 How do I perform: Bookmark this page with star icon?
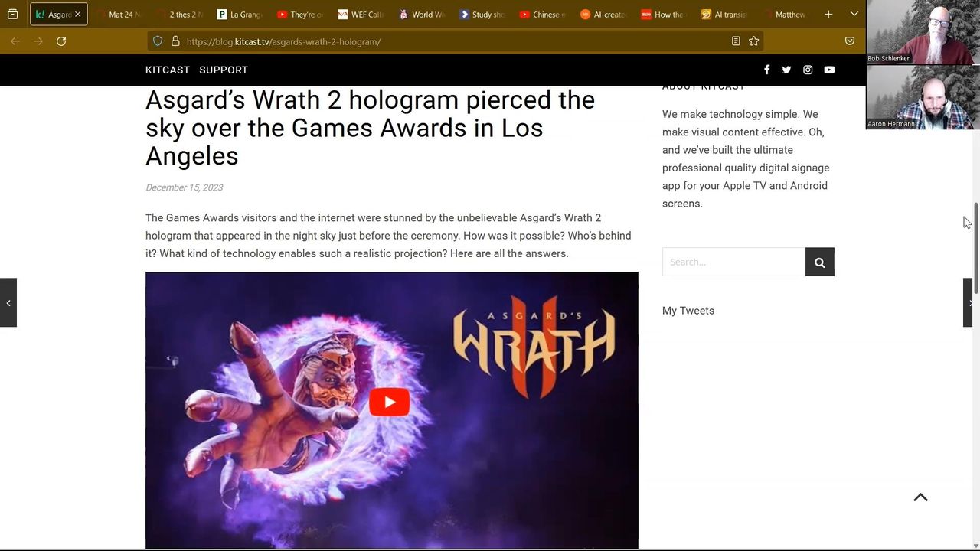[754, 41]
